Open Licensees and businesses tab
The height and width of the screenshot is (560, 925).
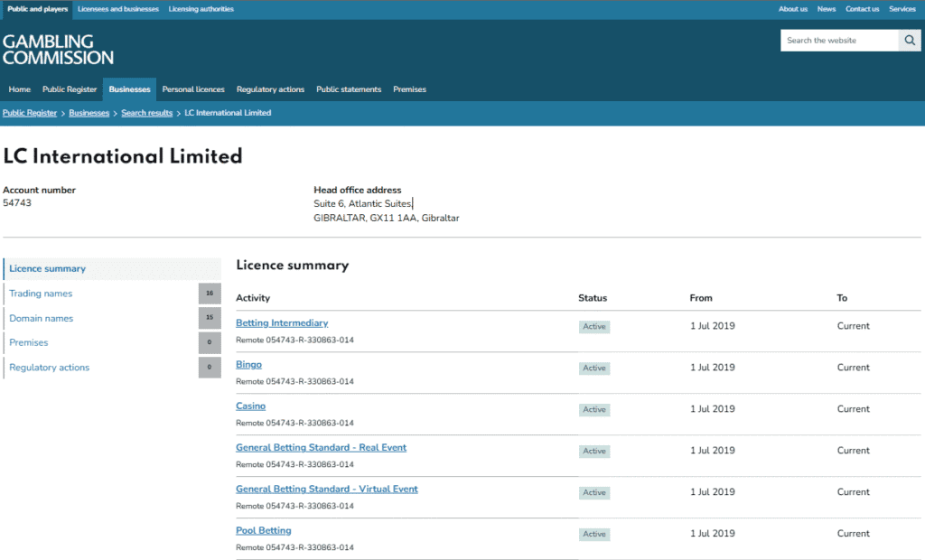coord(118,9)
